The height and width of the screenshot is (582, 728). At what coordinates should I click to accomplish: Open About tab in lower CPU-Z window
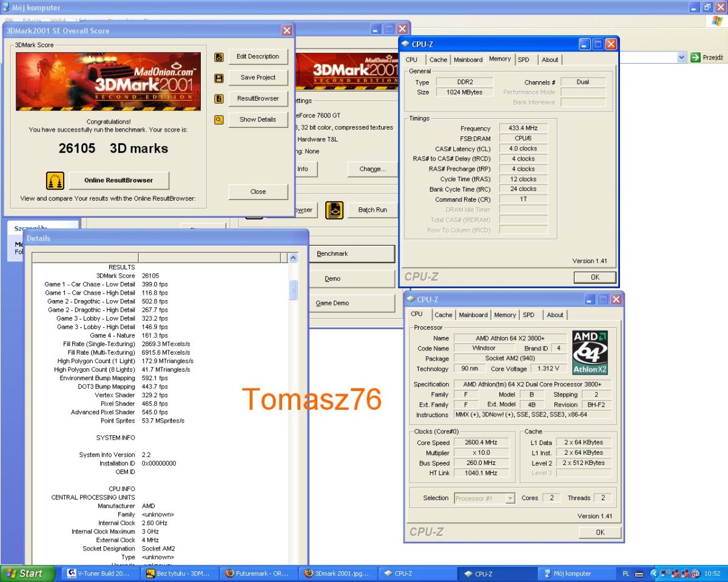point(555,315)
